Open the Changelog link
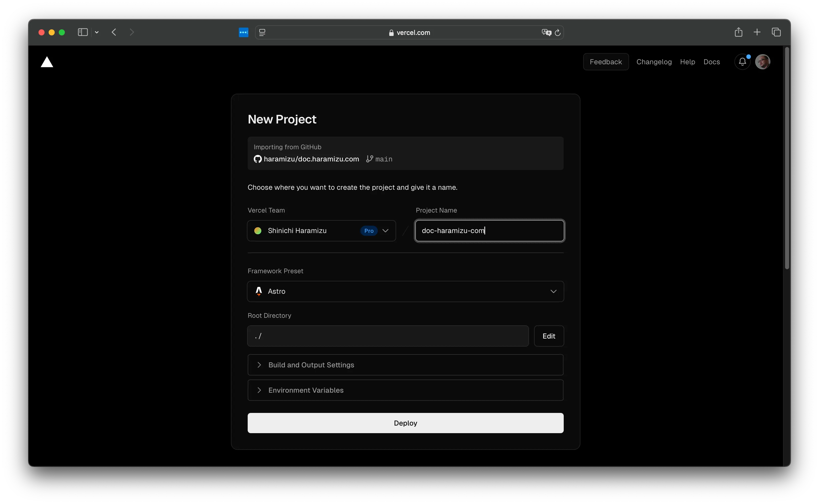Screen dimensions: 819x504 [x=654, y=62]
